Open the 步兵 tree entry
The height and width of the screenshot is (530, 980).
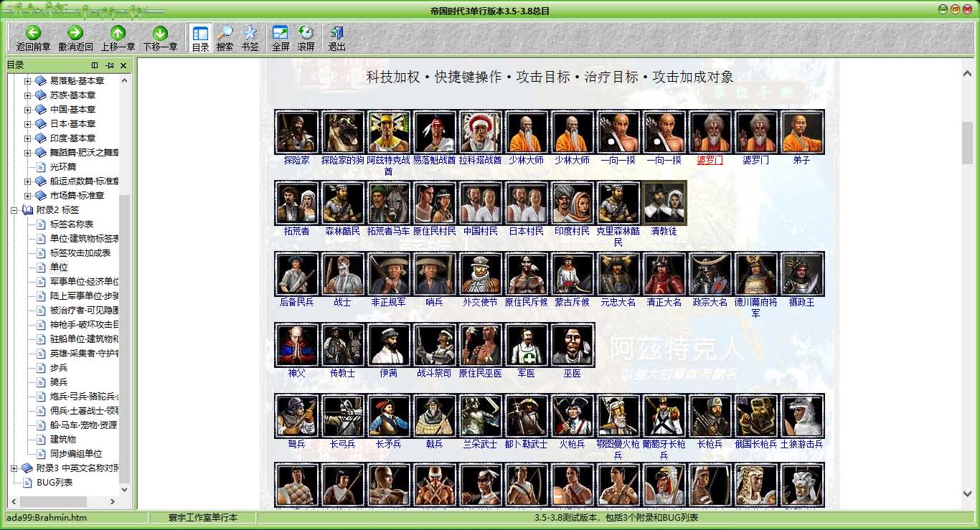59,367
